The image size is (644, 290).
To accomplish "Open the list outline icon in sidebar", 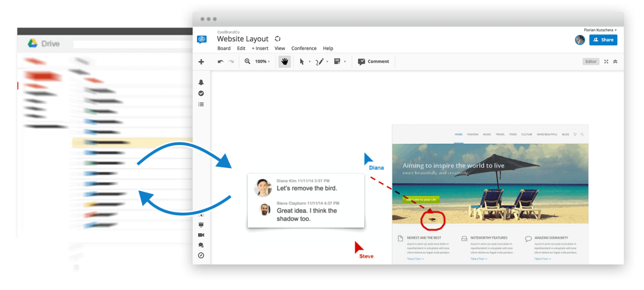I will [x=201, y=104].
